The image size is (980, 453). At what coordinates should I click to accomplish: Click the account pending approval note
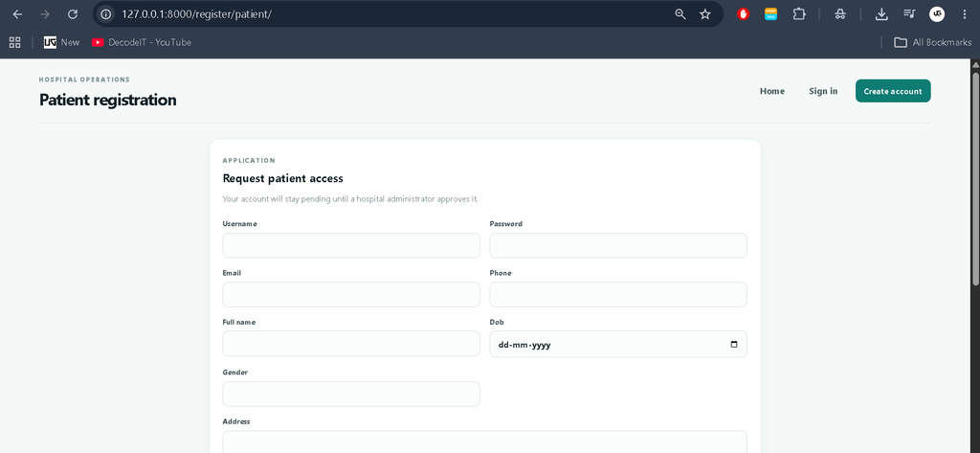350,199
